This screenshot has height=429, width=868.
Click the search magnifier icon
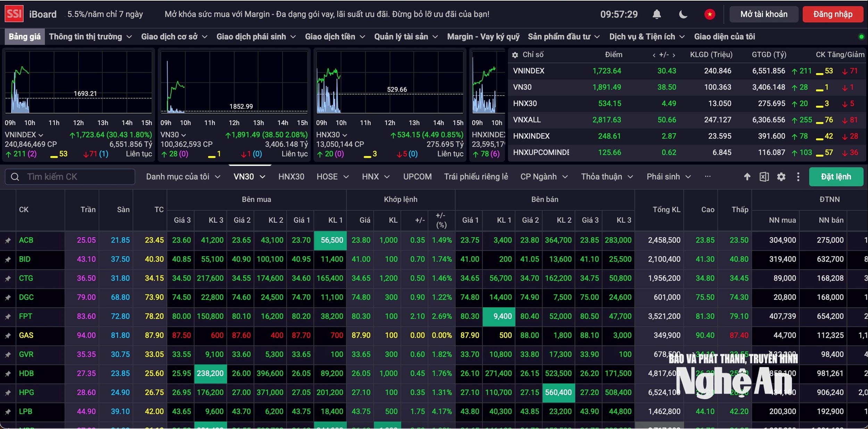point(15,177)
